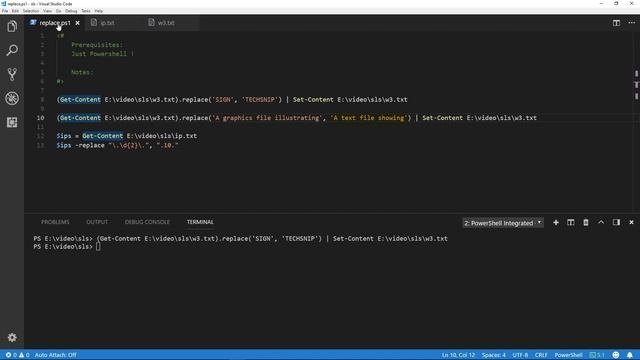Change language mode via PowerShell
Image resolution: width=640 pixels, height=360 pixels.
(x=568, y=355)
